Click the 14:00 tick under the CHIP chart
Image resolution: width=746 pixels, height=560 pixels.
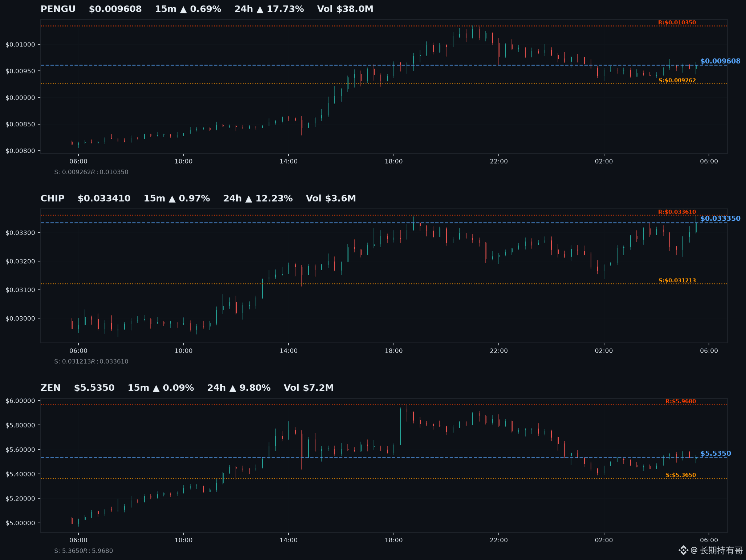(289, 351)
